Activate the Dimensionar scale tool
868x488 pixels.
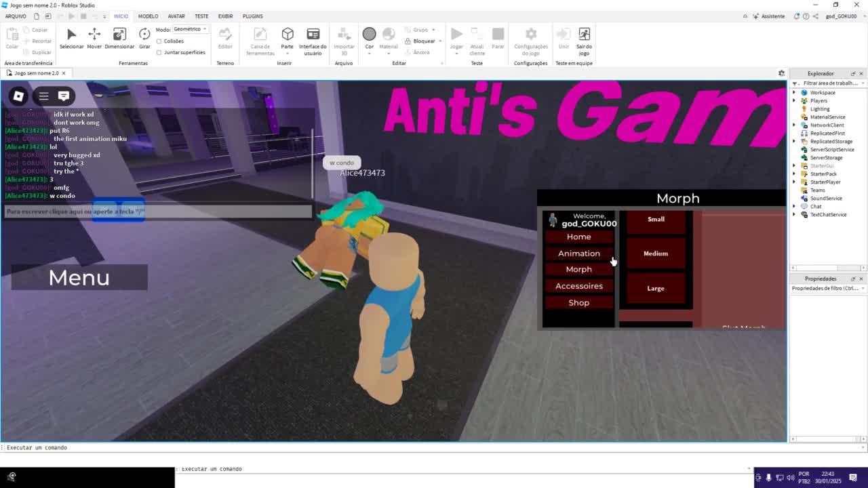(x=119, y=38)
